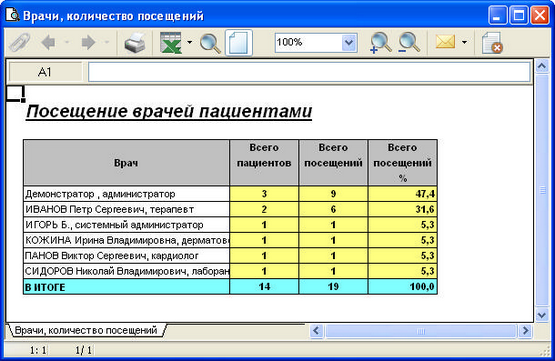Go back with the left arrow icon

(x=48, y=42)
